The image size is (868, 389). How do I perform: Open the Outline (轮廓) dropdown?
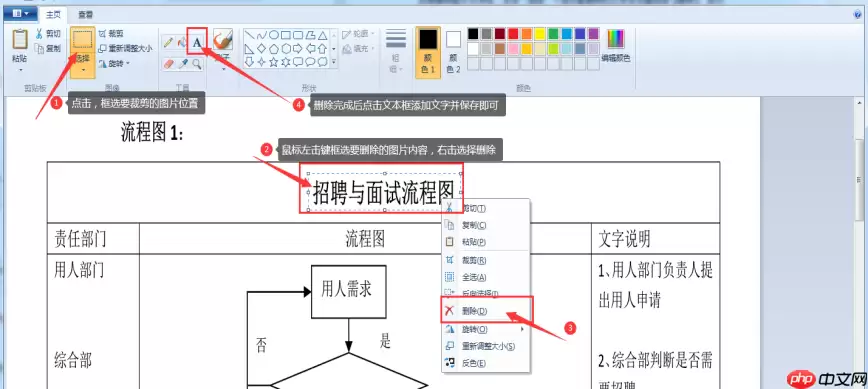click(359, 34)
